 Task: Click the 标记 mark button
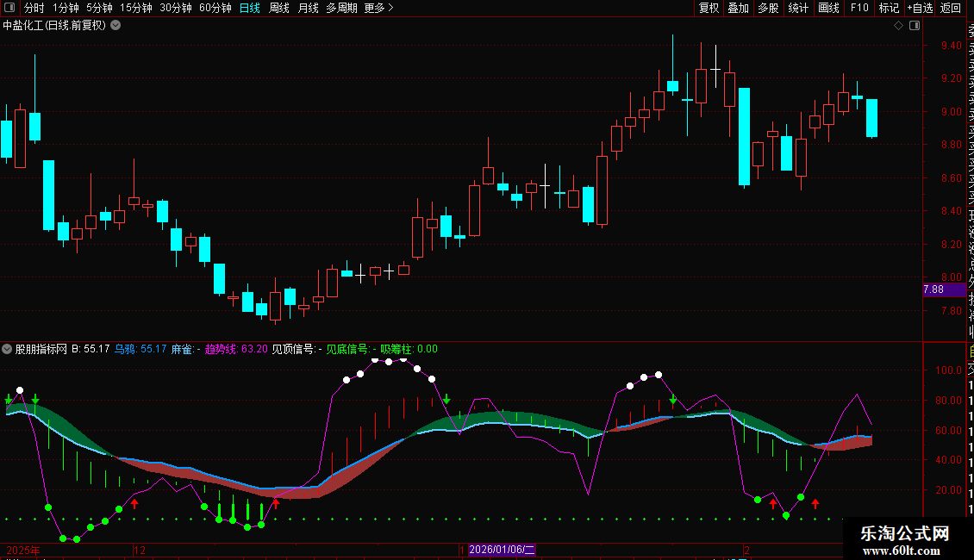[x=889, y=8]
